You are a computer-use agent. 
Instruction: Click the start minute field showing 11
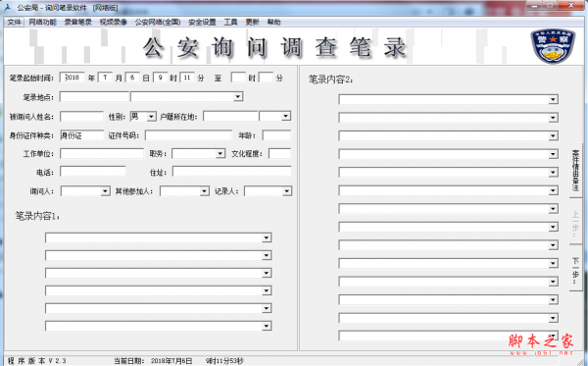(x=187, y=78)
